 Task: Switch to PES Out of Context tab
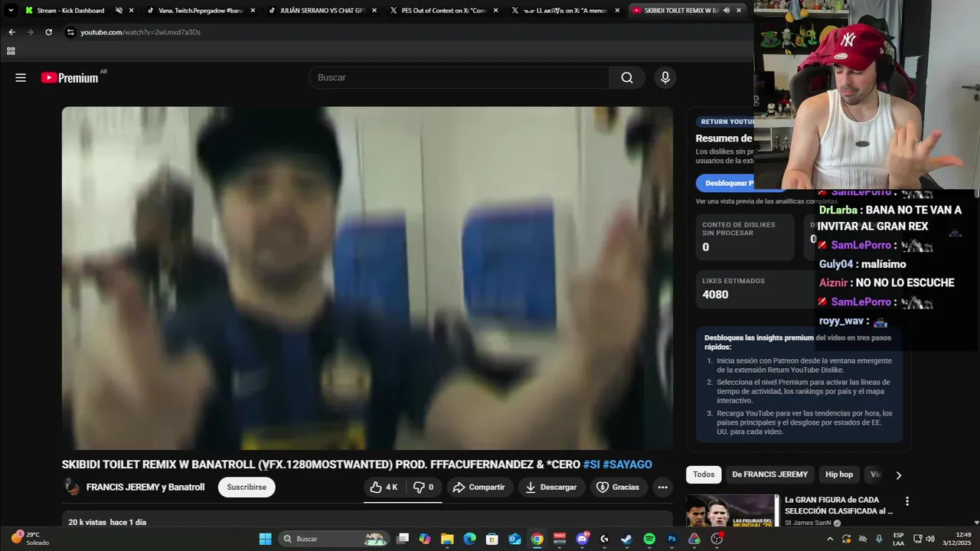443,11
